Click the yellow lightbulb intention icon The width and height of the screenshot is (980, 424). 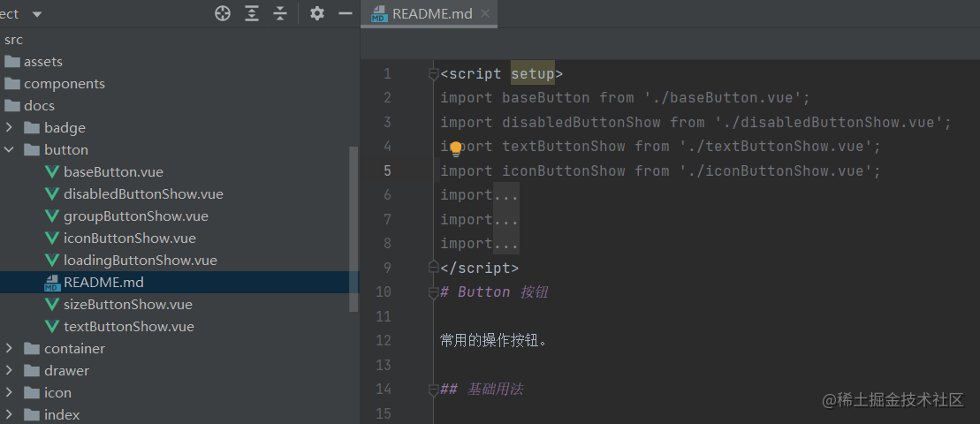click(x=456, y=148)
